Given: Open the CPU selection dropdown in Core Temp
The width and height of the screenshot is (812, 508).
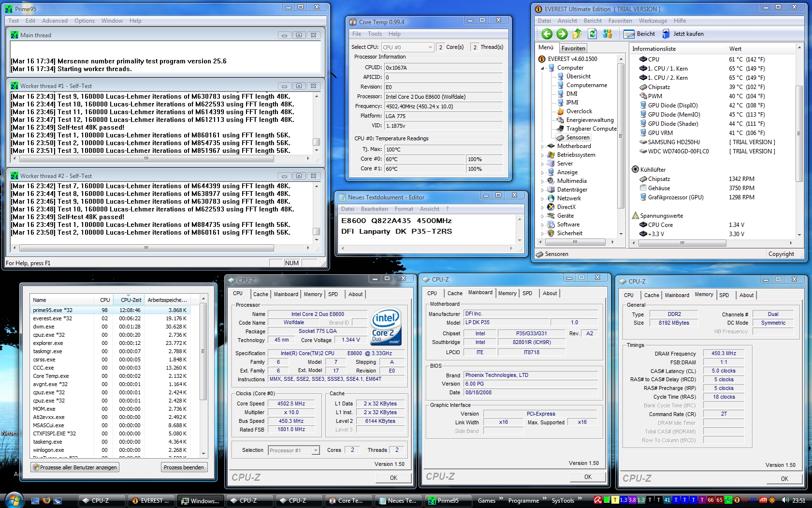Looking at the screenshot, I should coord(429,47).
